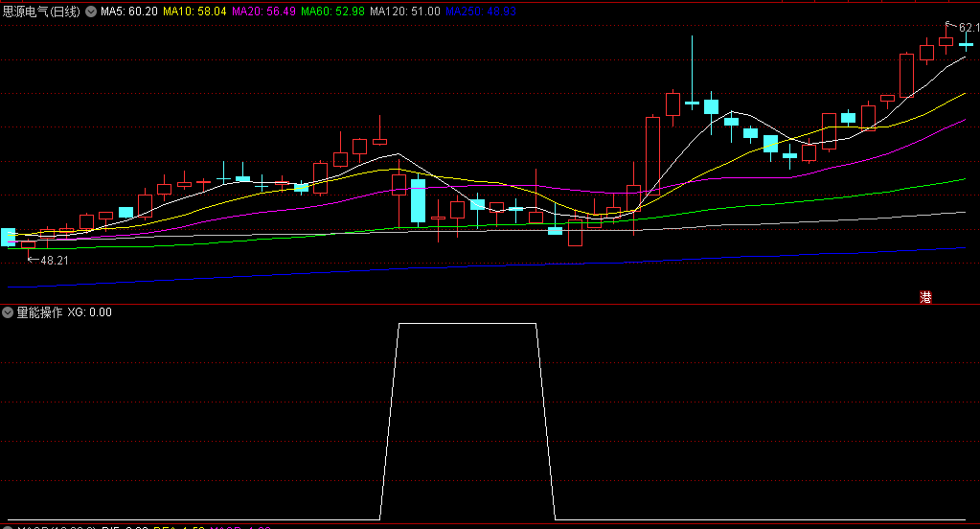Viewport: 980px width, 529px height.
Task: Select the 思源电气(日线) chart title
Action: point(41,11)
